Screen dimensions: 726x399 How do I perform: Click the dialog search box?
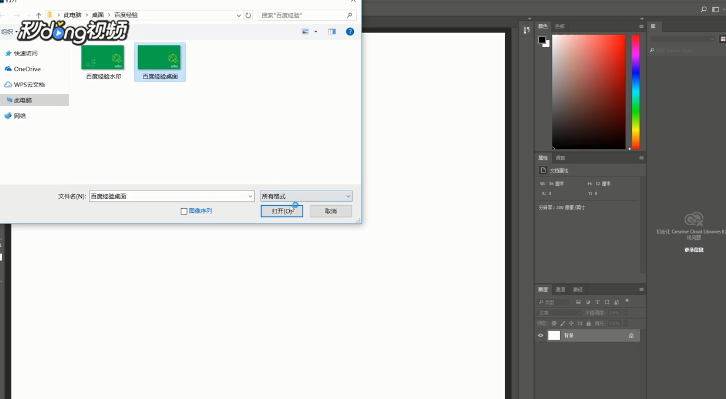click(x=307, y=15)
